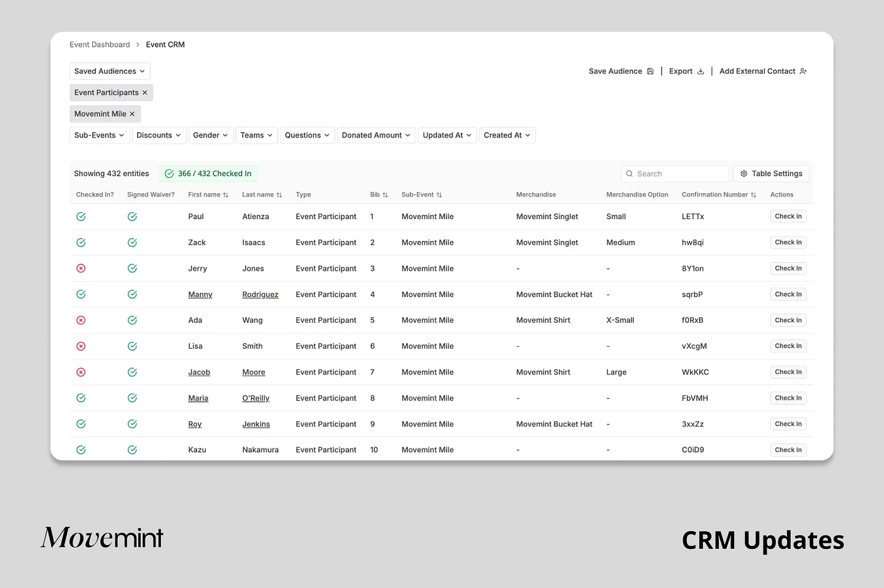Open the Donated Amount filter dropdown
The image size is (884, 588).
tap(376, 135)
